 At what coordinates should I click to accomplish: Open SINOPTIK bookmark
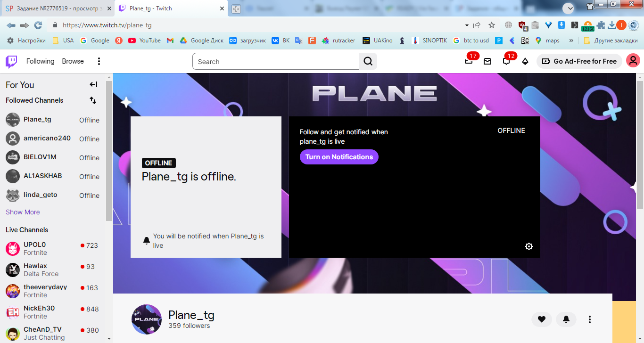[429, 41]
